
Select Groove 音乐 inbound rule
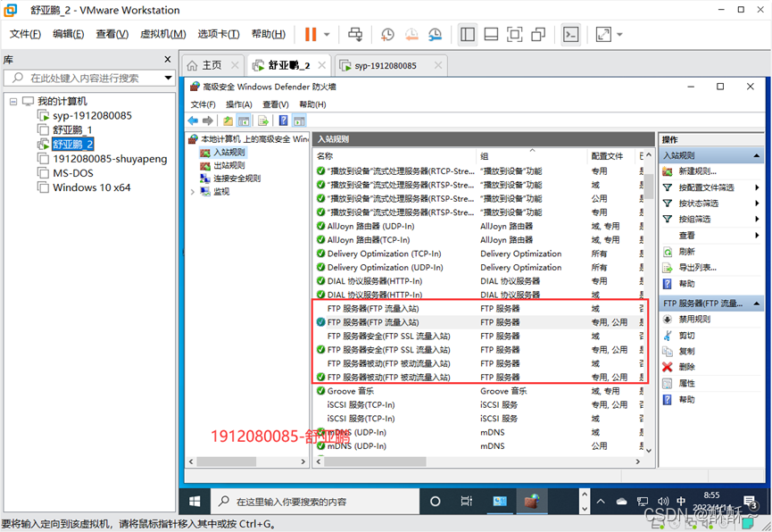[x=478, y=391]
